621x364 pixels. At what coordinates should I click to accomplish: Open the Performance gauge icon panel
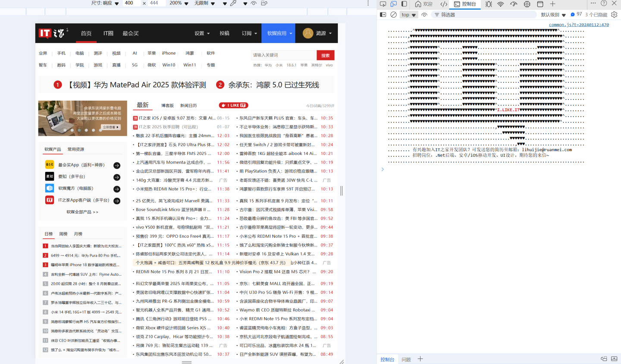pos(514,4)
